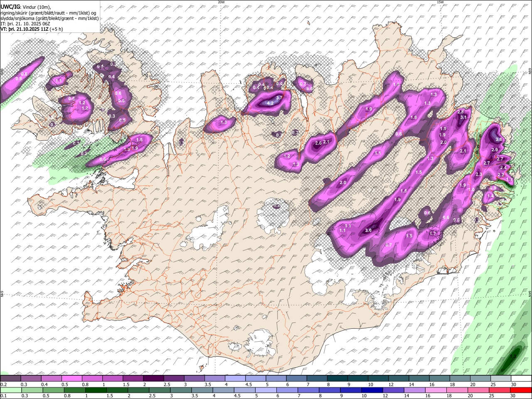This screenshot has height=399, width=532.
Task: Click the '0.2' label on the top legend row
Action: 3,384
